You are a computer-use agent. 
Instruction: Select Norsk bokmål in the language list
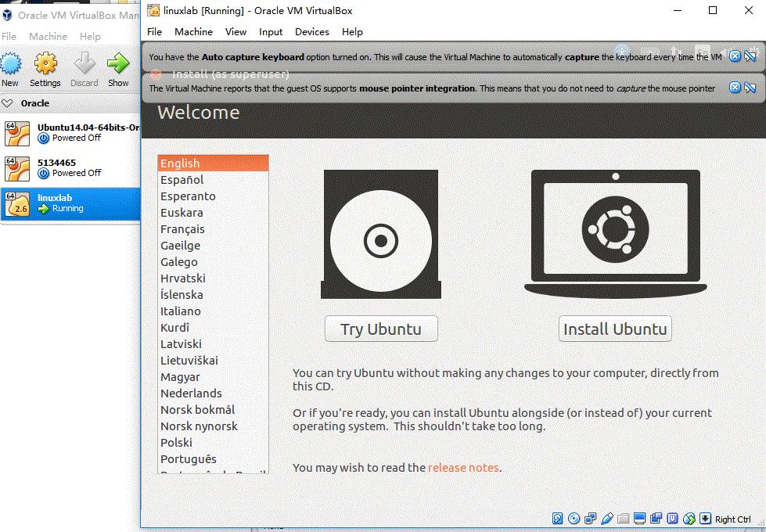coord(213,410)
